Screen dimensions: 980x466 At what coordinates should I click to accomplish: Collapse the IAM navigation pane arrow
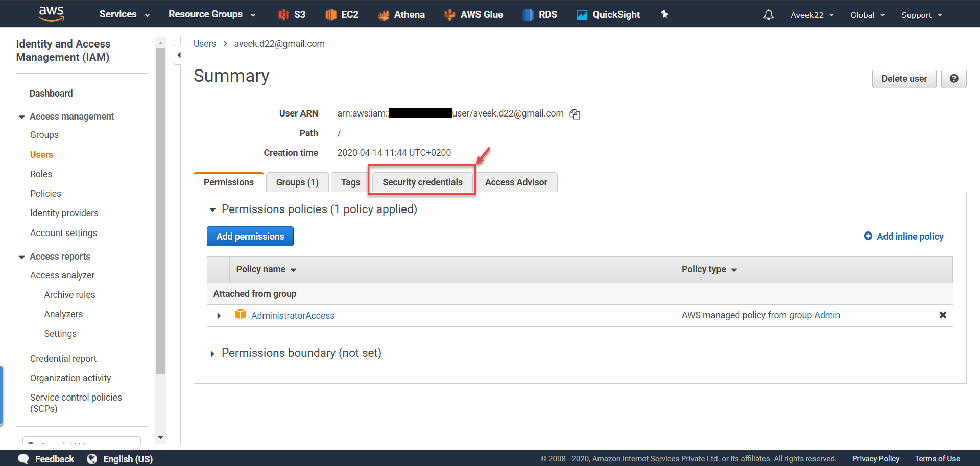[178, 55]
